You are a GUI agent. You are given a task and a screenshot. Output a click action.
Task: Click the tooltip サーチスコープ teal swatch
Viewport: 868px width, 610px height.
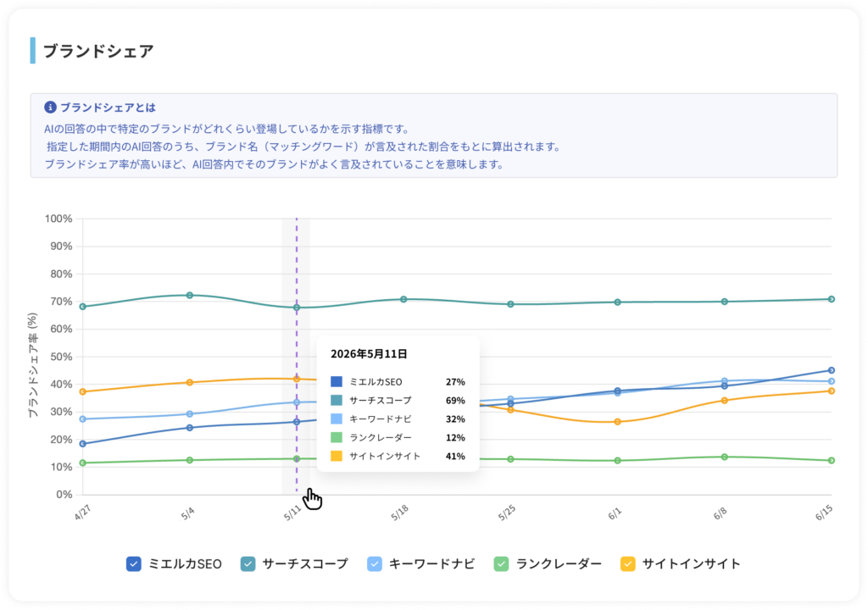pyautogui.click(x=336, y=400)
